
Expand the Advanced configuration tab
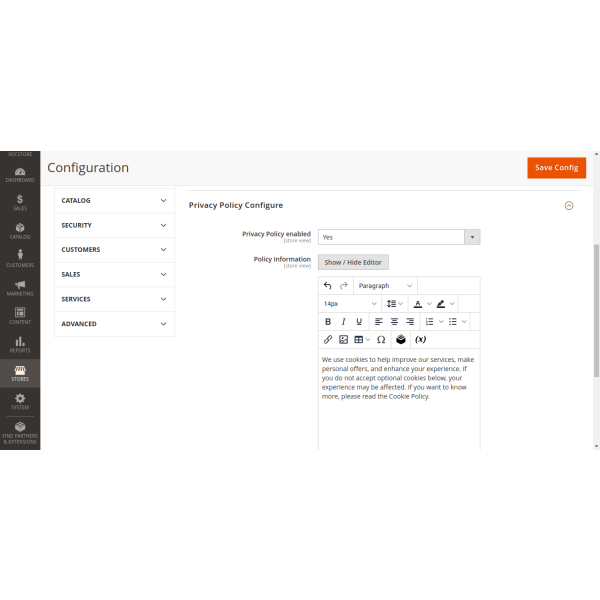114,324
